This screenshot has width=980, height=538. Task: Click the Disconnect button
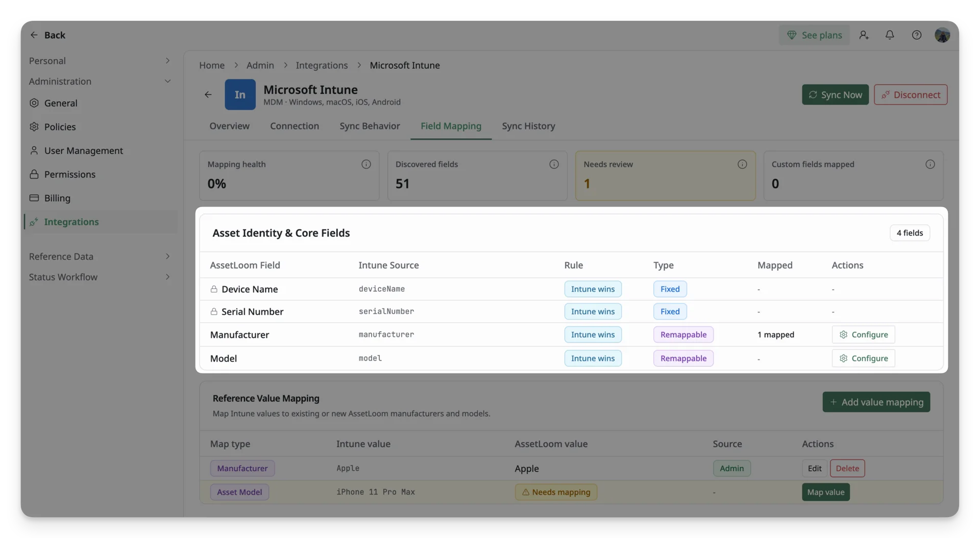(911, 95)
